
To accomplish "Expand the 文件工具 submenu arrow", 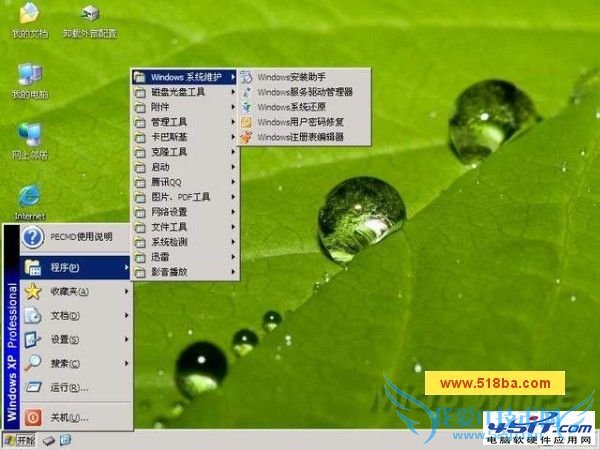I will (233, 227).
